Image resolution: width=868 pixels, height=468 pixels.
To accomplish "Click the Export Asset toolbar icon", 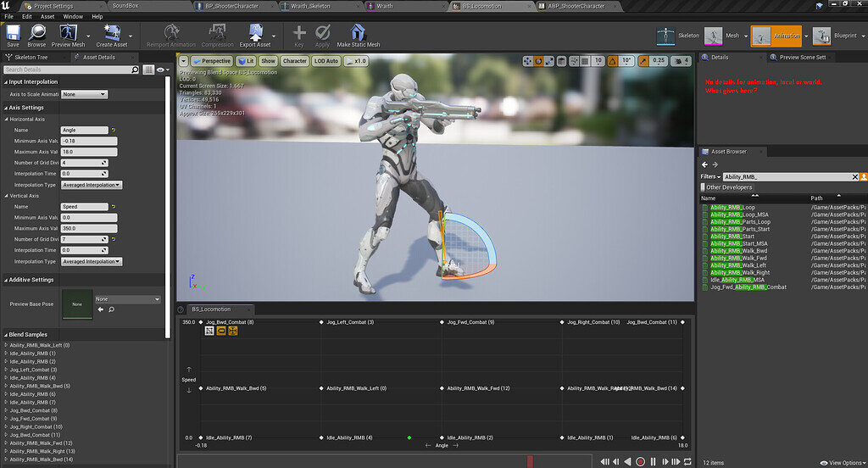I will (255, 36).
